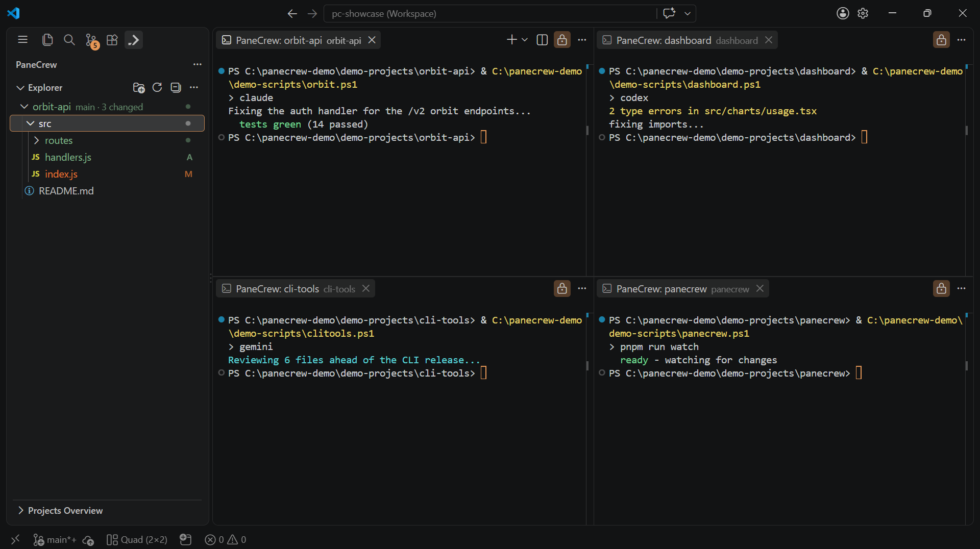Open the Extensions view icon
980x549 pixels.
pos(112,40)
